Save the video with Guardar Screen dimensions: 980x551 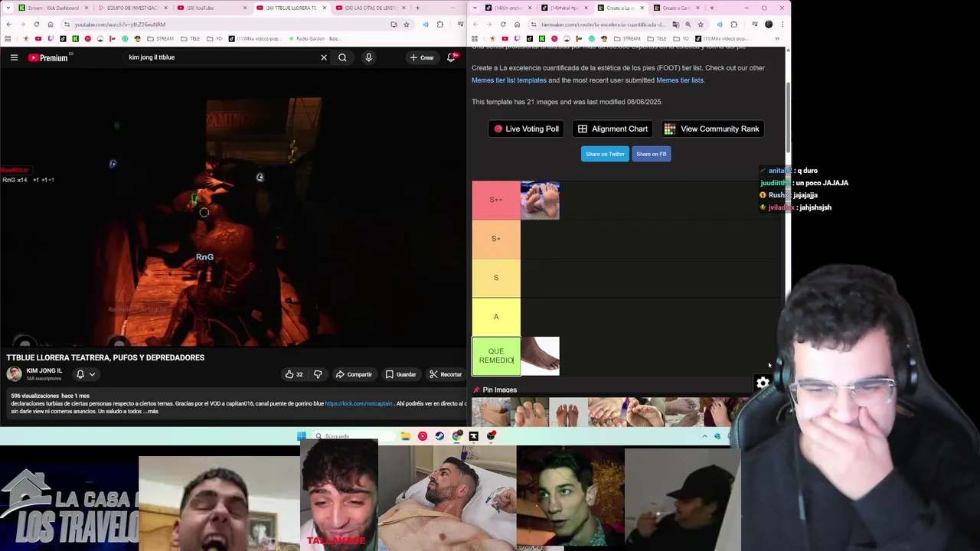point(400,374)
